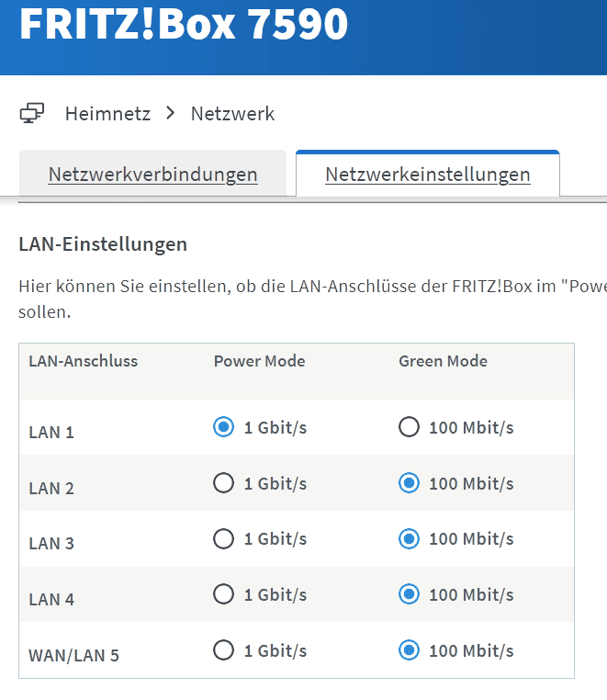The image size is (607, 700).
Task: Select 100 Mbit/s for LAN 4
Action: tap(409, 594)
